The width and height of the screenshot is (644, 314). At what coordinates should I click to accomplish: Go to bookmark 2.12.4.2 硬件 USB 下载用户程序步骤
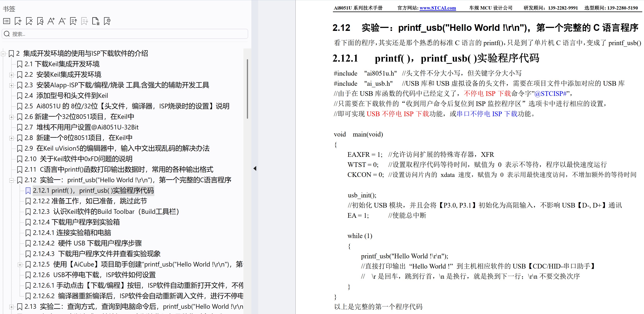click(87, 244)
